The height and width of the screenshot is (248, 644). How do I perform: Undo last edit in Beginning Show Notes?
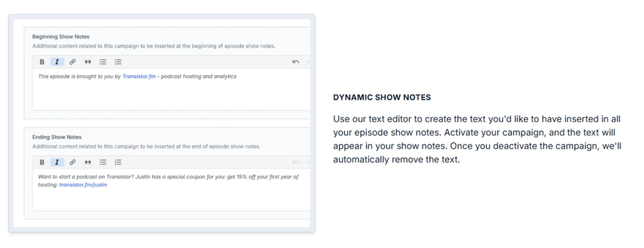click(x=296, y=62)
